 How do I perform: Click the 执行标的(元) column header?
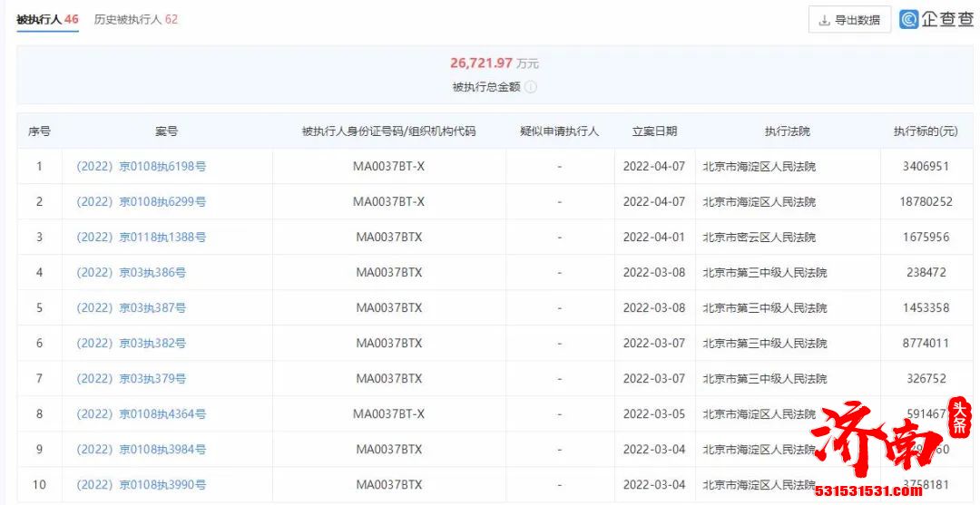click(926, 131)
